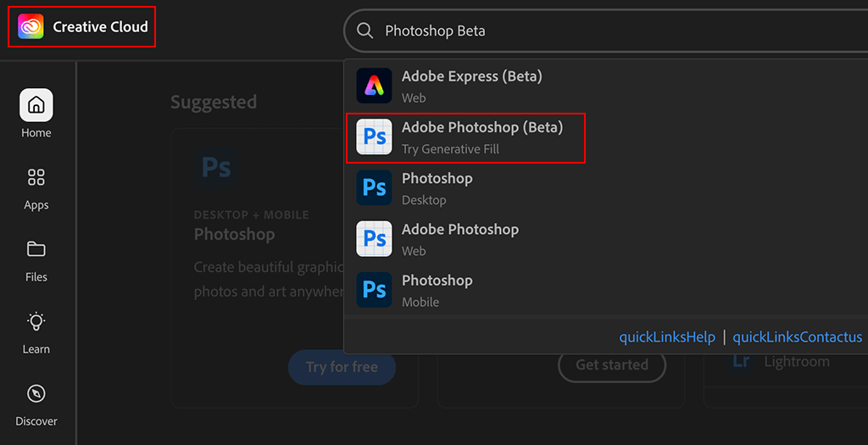
Task: Click the Get started button
Action: point(611,365)
